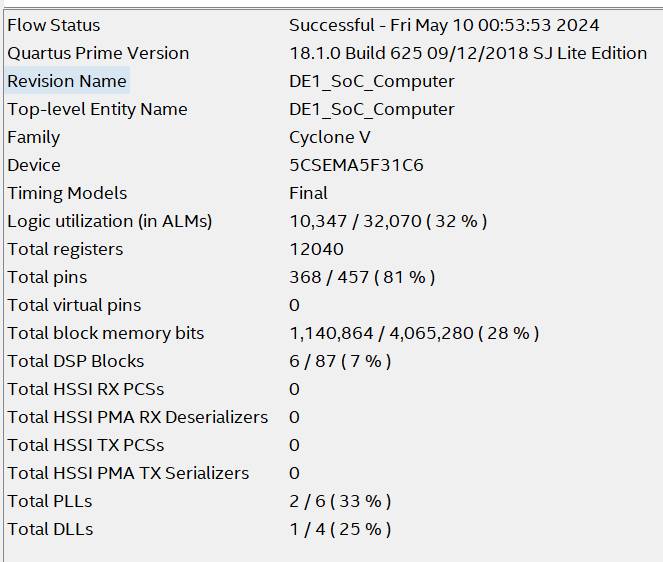Select the Family row label
The width and height of the screenshot is (663, 562).
(x=34, y=137)
